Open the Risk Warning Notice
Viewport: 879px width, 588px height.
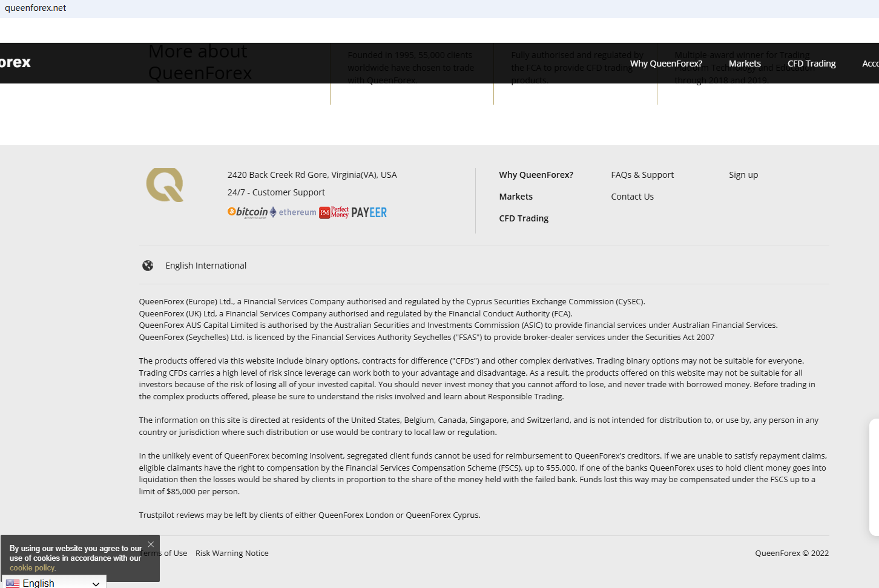232,554
